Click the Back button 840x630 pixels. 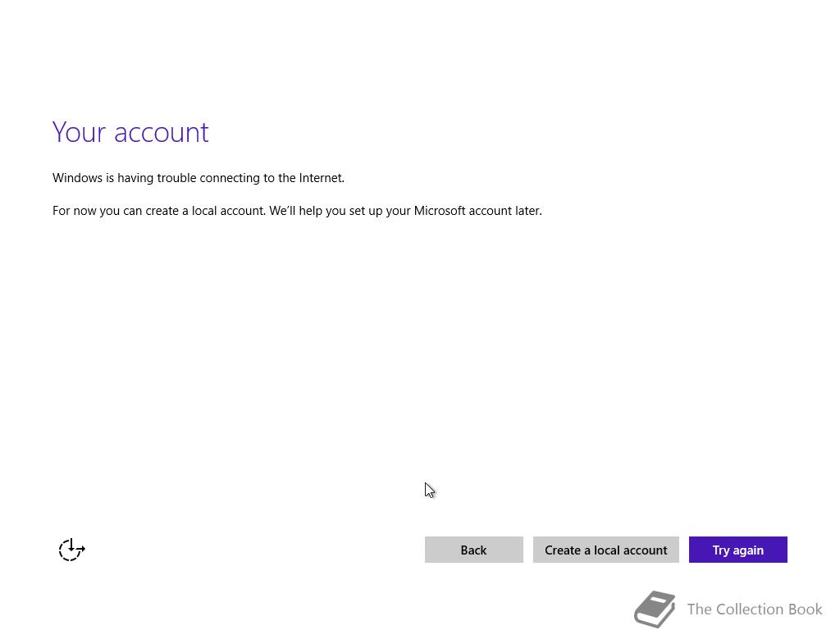pos(473,550)
